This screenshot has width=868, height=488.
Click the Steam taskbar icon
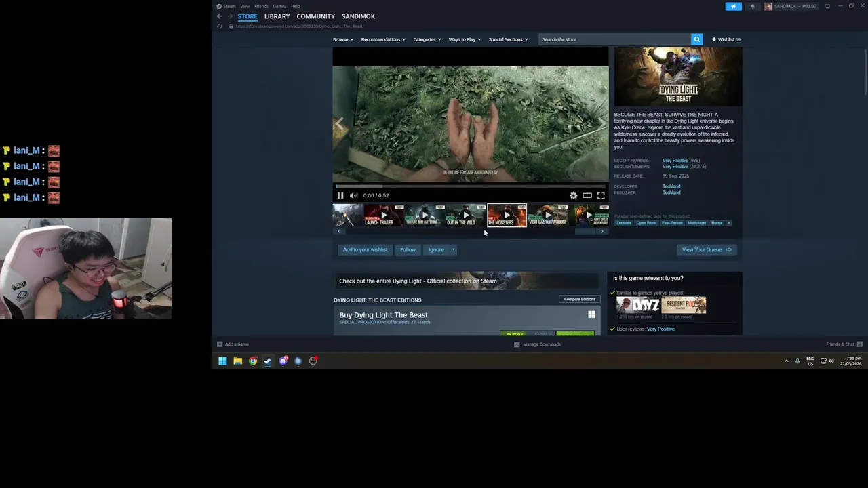(x=268, y=361)
